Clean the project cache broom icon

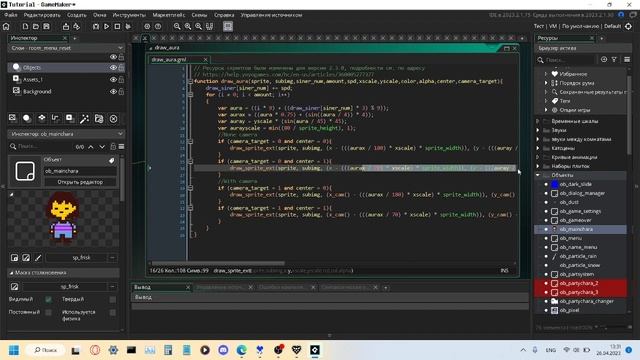(x=128, y=27)
